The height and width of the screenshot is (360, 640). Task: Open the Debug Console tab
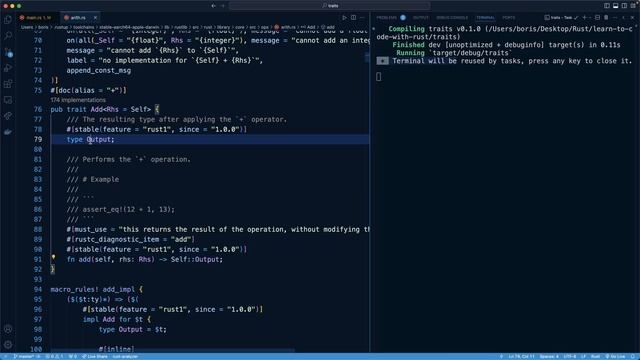(452, 18)
